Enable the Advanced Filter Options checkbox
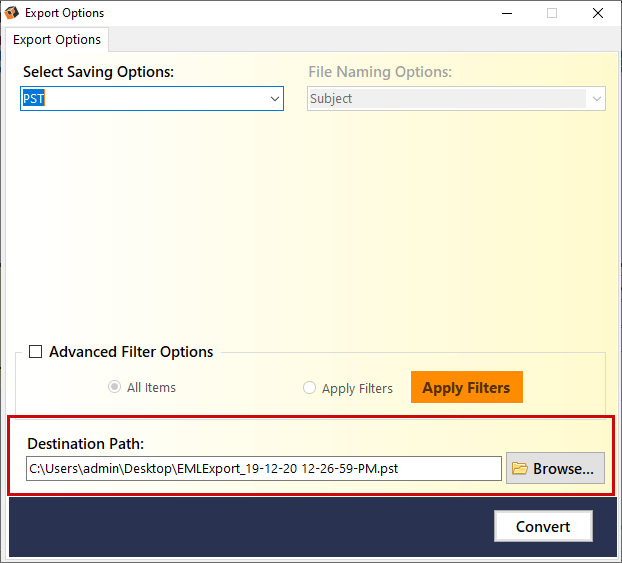 36,352
